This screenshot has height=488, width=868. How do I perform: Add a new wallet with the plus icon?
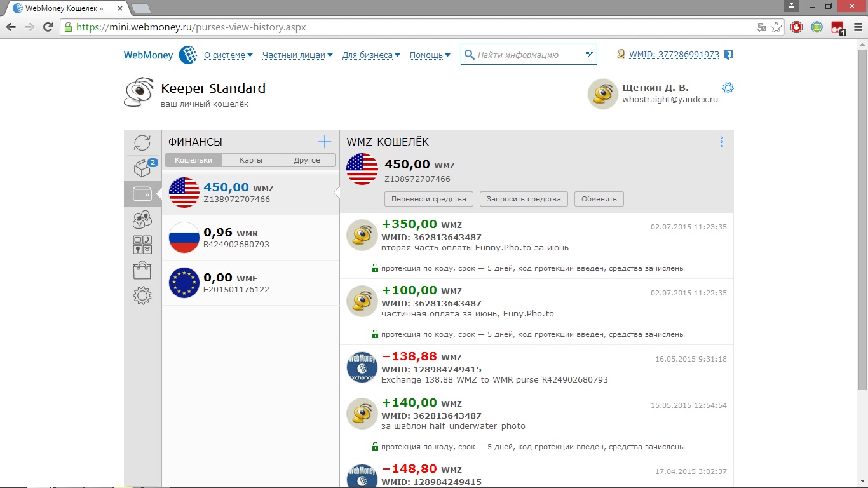click(x=325, y=142)
